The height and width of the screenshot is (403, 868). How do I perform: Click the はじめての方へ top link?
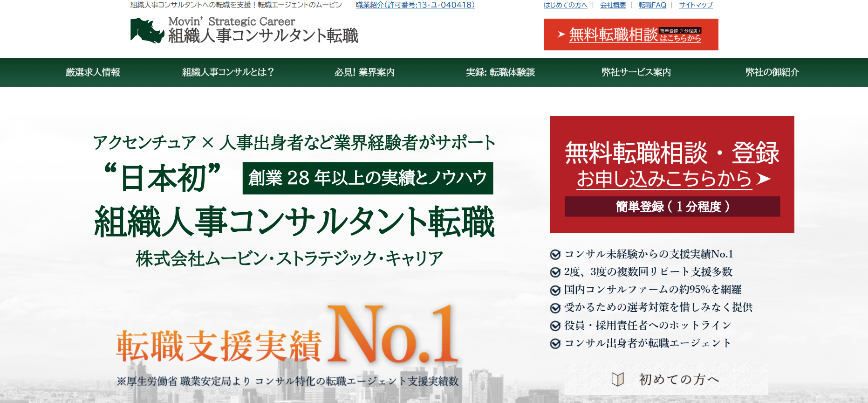565,5
